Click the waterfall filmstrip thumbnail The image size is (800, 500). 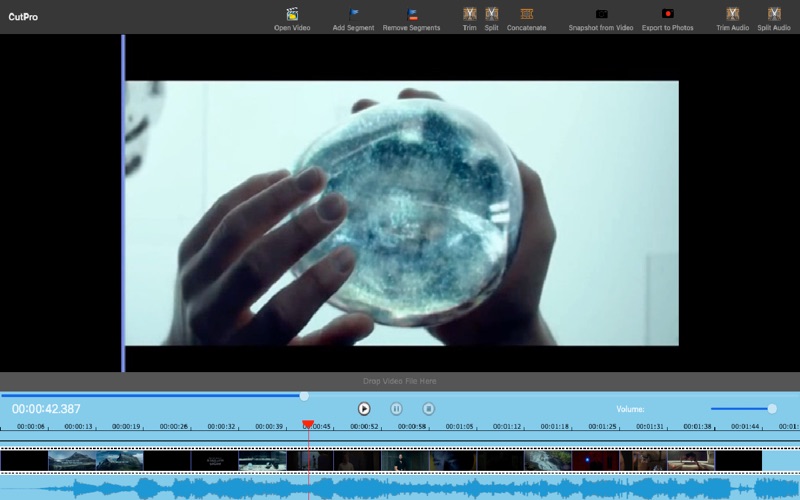pos(548,461)
